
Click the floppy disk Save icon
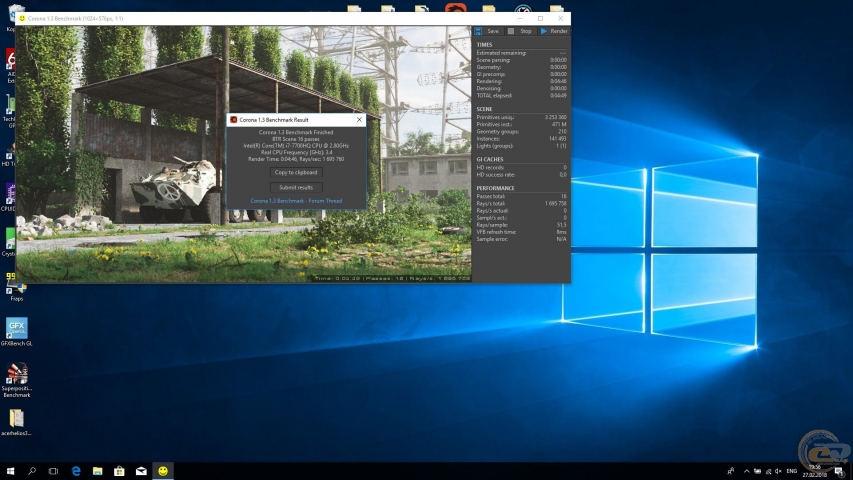(478, 31)
